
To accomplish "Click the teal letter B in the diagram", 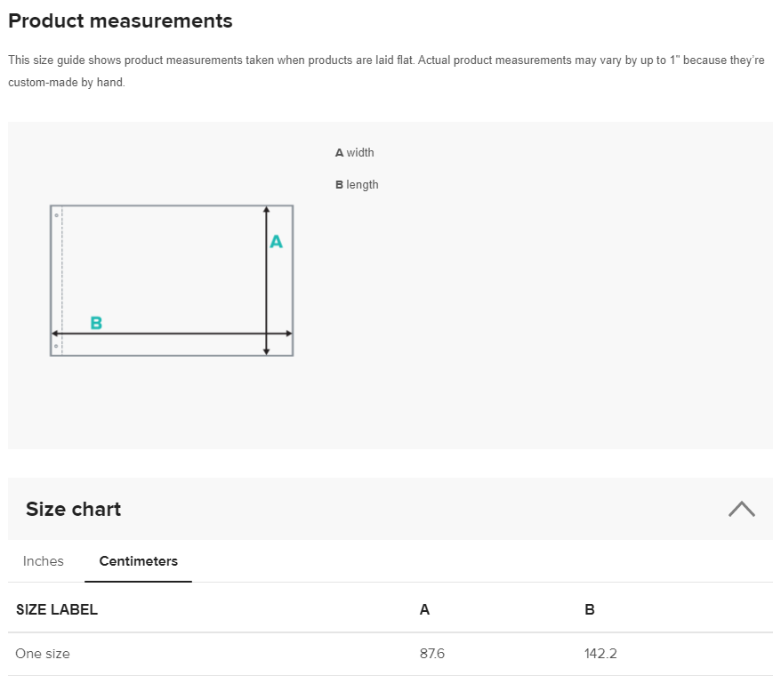I will coord(96,323).
